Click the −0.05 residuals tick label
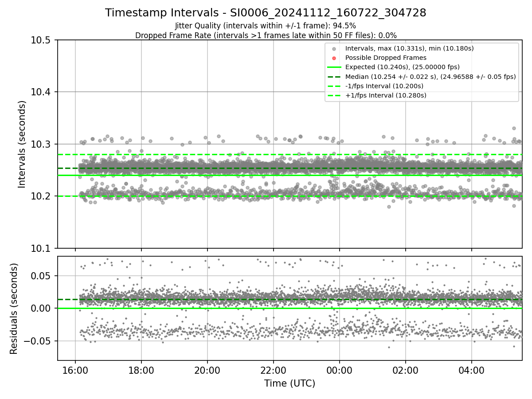 click(x=38, y=341)
